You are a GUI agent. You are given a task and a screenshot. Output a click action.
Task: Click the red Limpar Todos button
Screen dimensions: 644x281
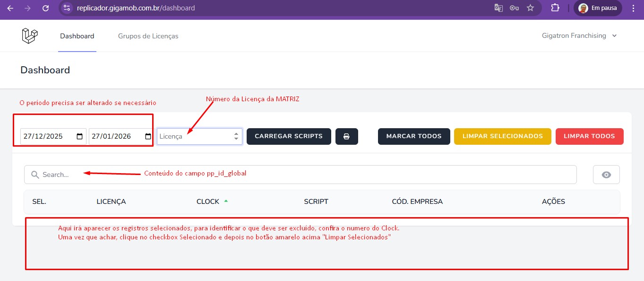pyautogui.click(x=589, y=136)
